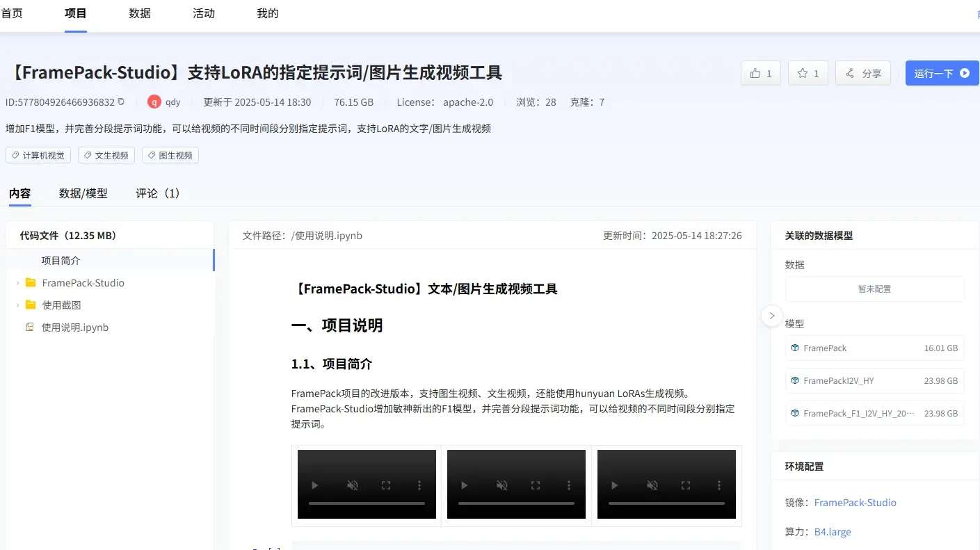
Task: Open the qdy author avatar
Action: click(154, 102)
